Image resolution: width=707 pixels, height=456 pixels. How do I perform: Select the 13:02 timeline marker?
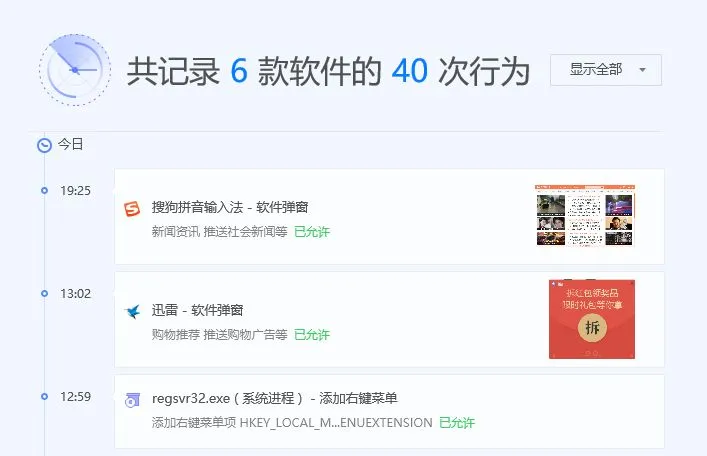[44, 293]
